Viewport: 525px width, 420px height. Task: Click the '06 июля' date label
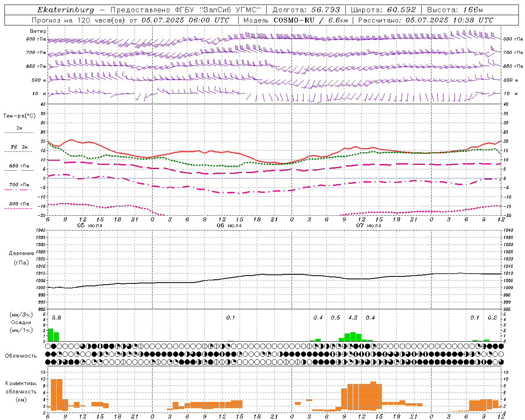[229, 226]
